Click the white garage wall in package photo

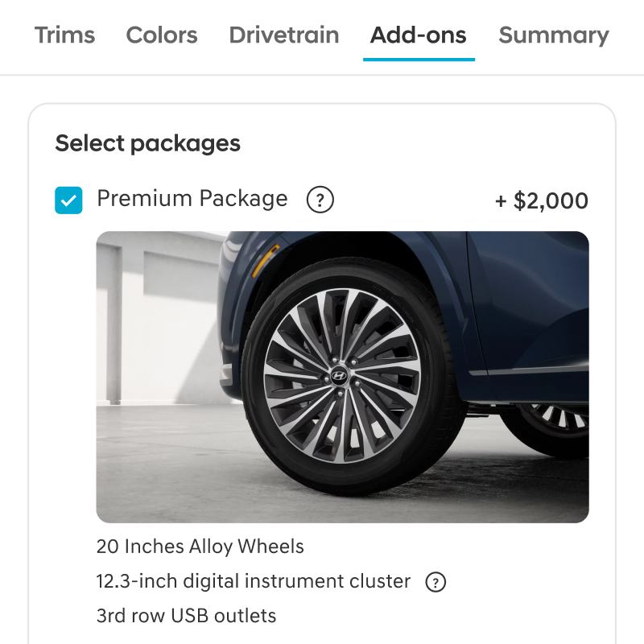(x=161, y=322)
